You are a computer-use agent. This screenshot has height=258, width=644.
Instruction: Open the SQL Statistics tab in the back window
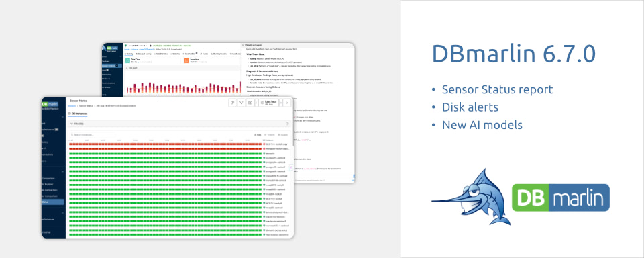pyautogui.click(x=161, y=54)
